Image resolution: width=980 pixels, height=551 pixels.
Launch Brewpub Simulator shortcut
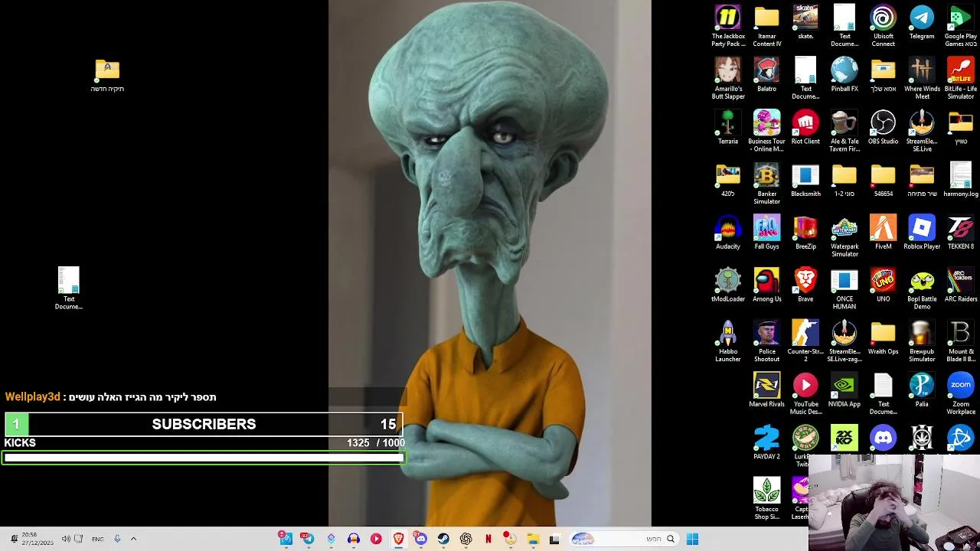922,341
